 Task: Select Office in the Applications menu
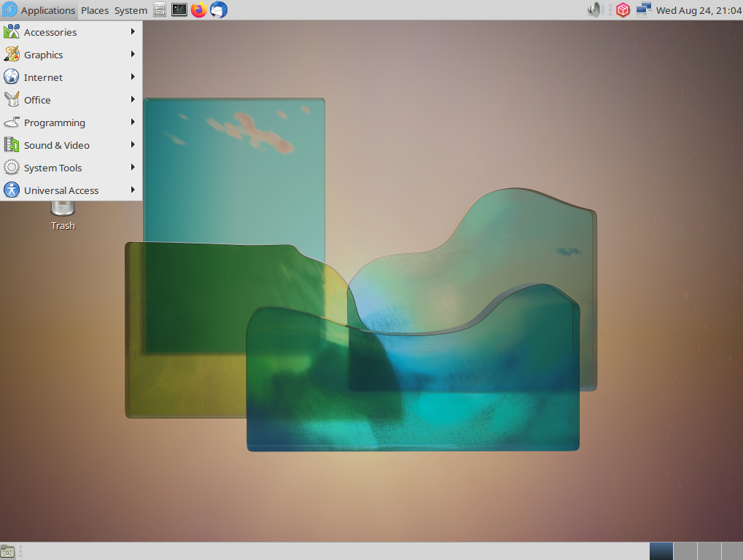click(37, 99)
